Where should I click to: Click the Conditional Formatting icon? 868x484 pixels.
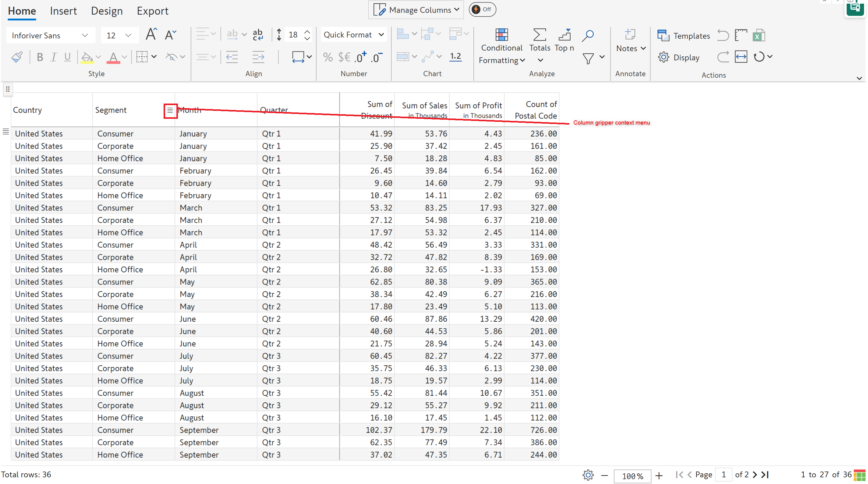point(501,35)
